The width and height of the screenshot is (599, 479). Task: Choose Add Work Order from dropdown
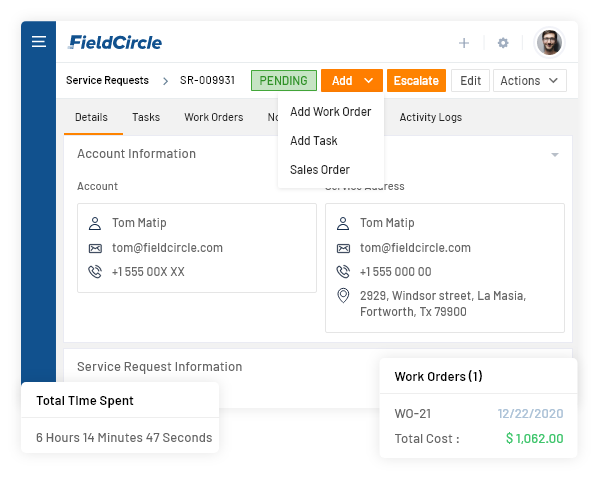click(x=330, y=112)
